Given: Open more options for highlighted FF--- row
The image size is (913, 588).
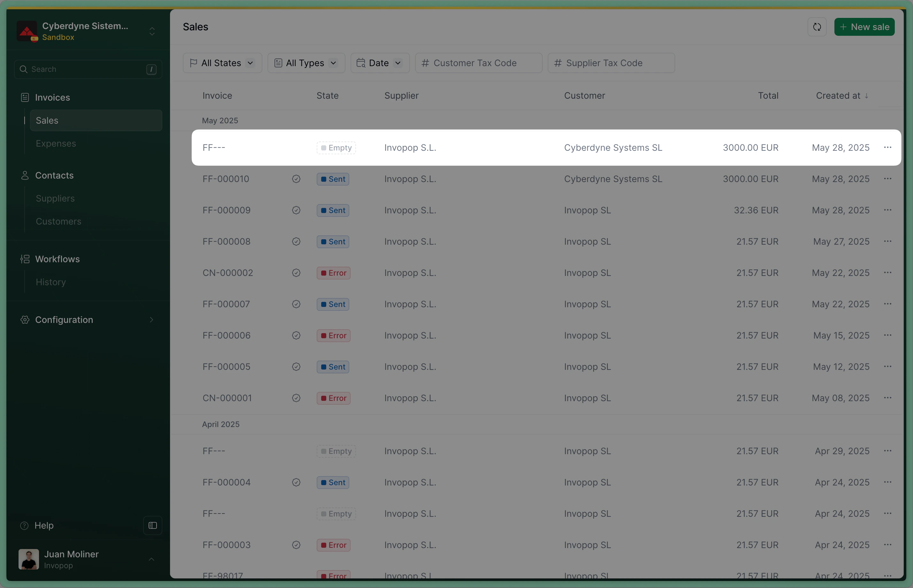Looking at the screenshot, I should [887, 147].
